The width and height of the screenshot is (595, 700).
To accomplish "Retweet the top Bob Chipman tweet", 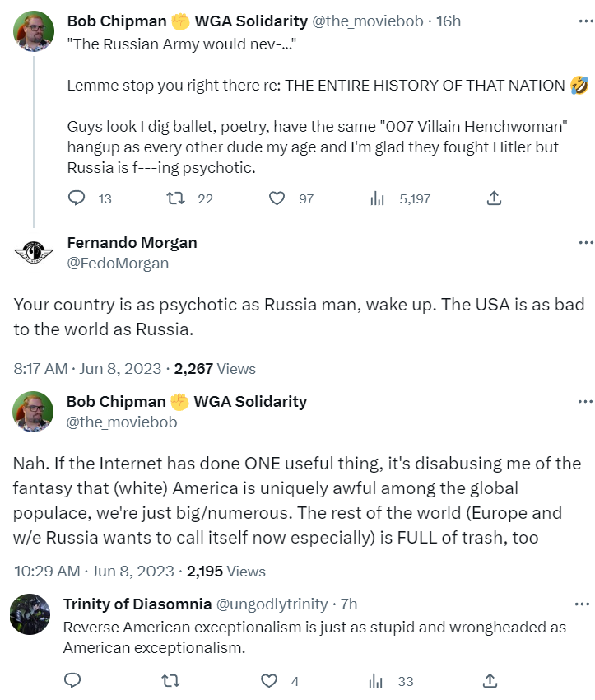I will pos(175,198).
